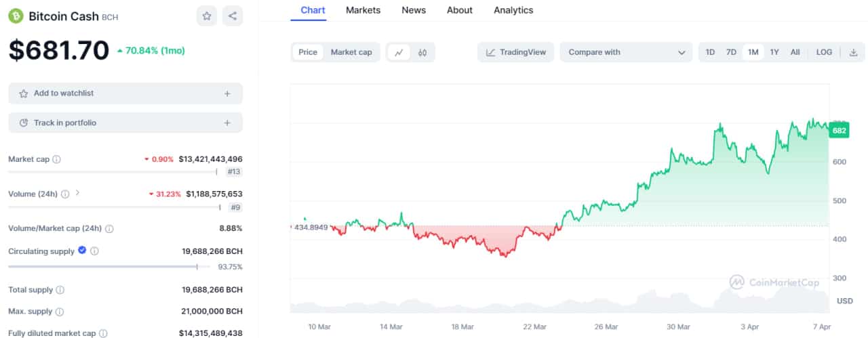Click plus icon on Add to watchlist
868x338 pixels.
pyautogui.click(x=227, y=93)
